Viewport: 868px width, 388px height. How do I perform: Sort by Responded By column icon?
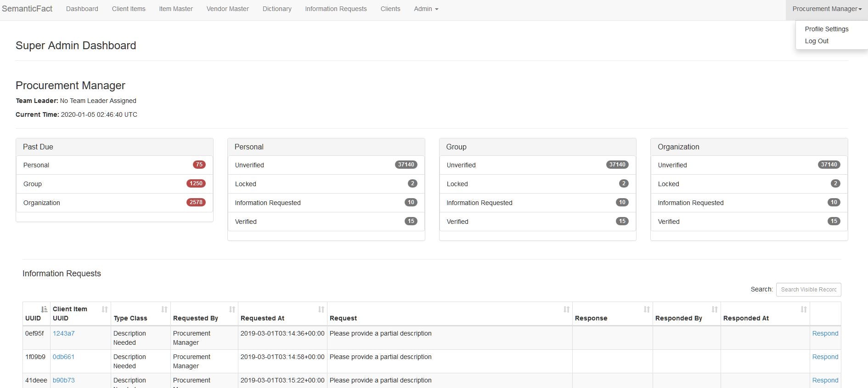pyautogui.click(x=715, y=309)
